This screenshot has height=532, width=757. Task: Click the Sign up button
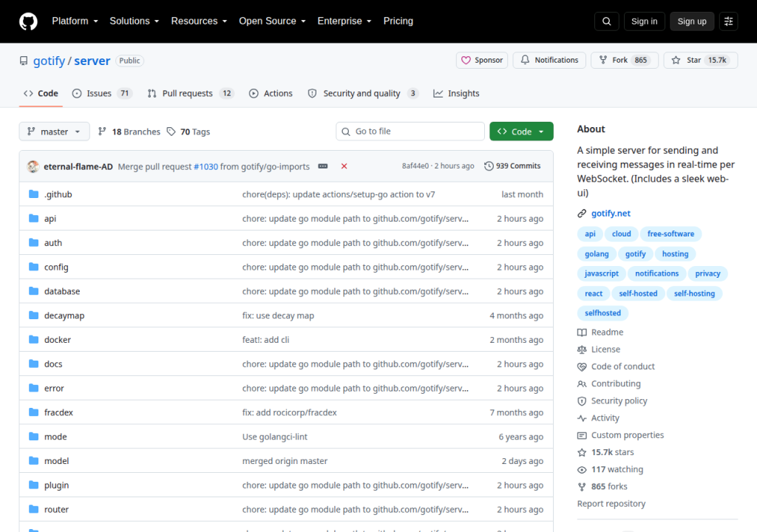coord(692,21)
